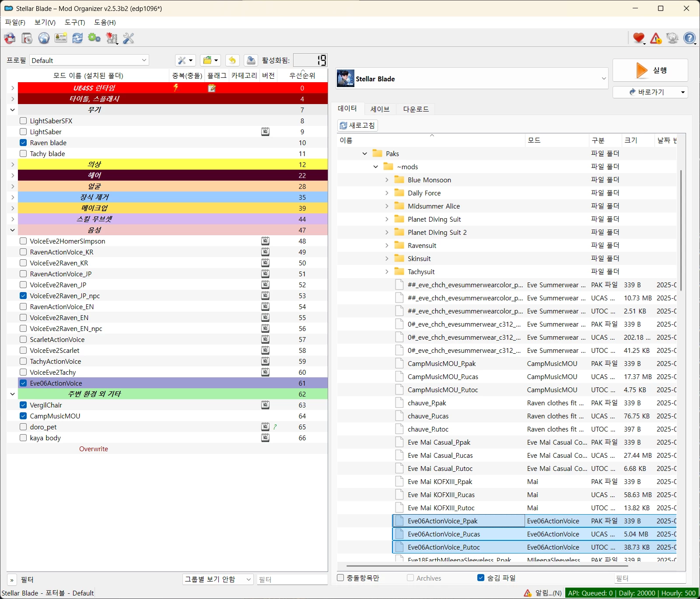Click the 새로고침 refresh button
The width and height of the screenshot is (700, 599).
tap(358, 125)
